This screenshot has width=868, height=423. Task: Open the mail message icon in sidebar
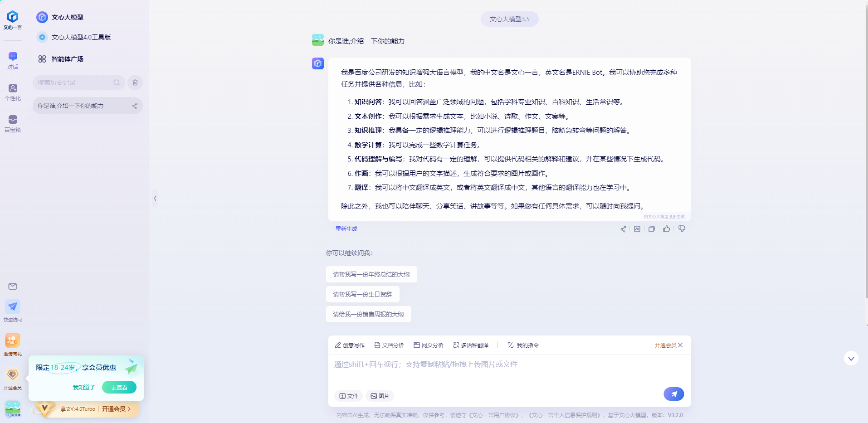pos(13,287)
